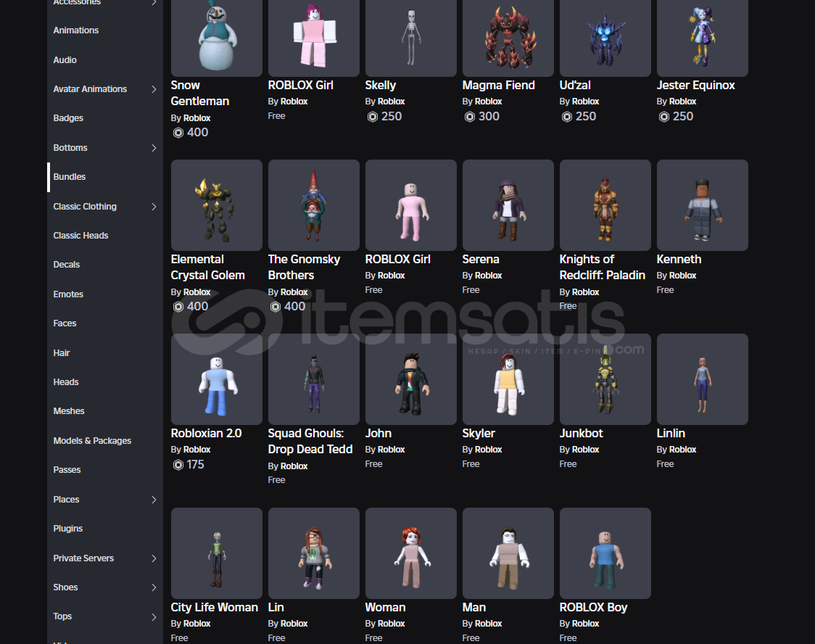Viewport: 815px width, 644px height.
Task: Open the Classic Heads category
Action: 80,236
